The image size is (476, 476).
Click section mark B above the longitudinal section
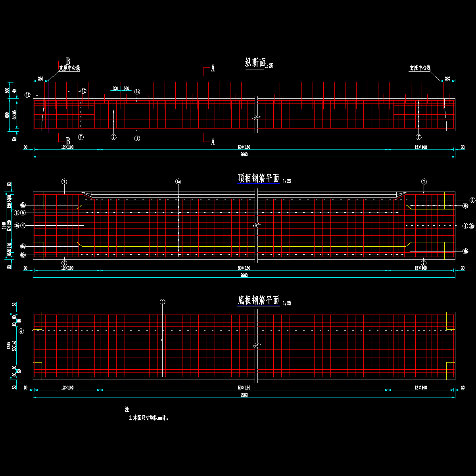[x=68, y=61]
